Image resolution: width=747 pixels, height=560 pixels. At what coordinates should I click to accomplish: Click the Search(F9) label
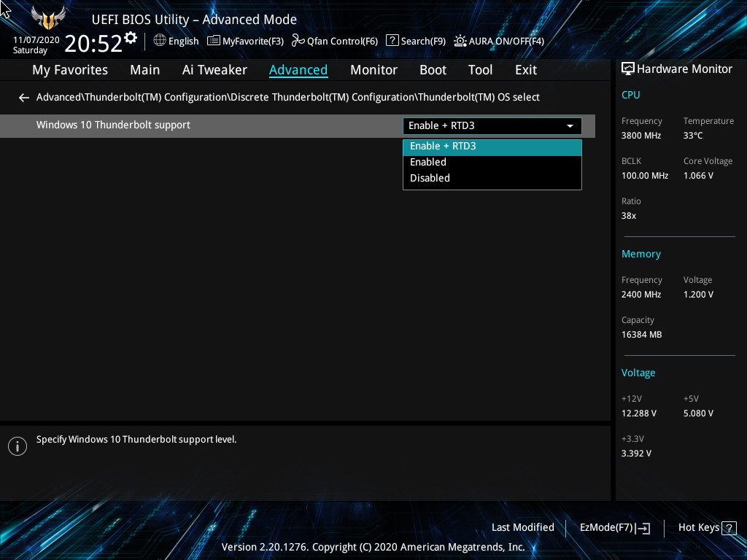423,42
